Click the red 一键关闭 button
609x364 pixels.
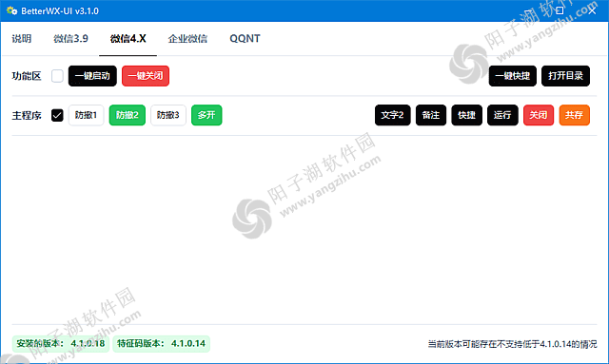pyautogui.click(x=146, y=76)
